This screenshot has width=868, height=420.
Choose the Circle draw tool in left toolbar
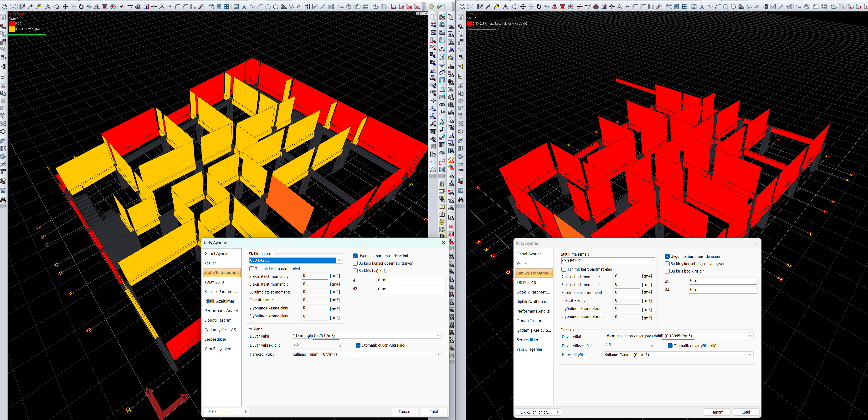tap(267, 6)
